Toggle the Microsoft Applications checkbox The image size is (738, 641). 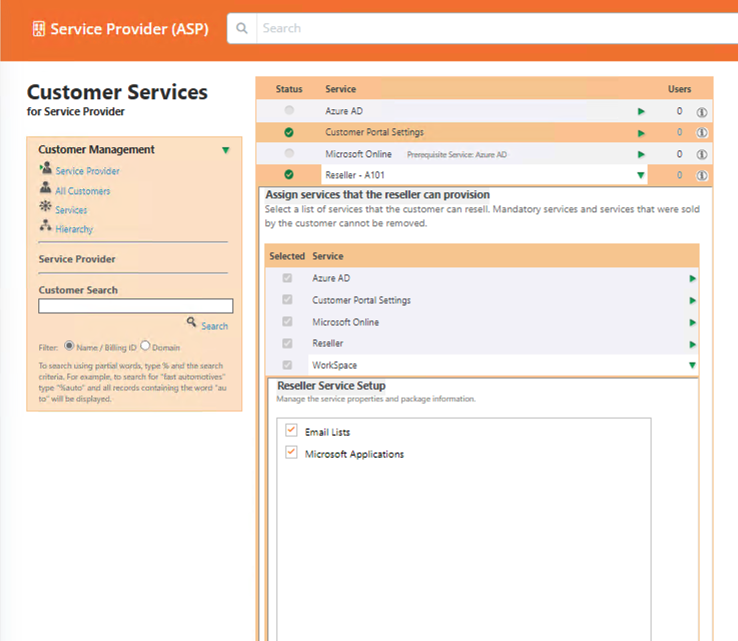coord(291,452)
